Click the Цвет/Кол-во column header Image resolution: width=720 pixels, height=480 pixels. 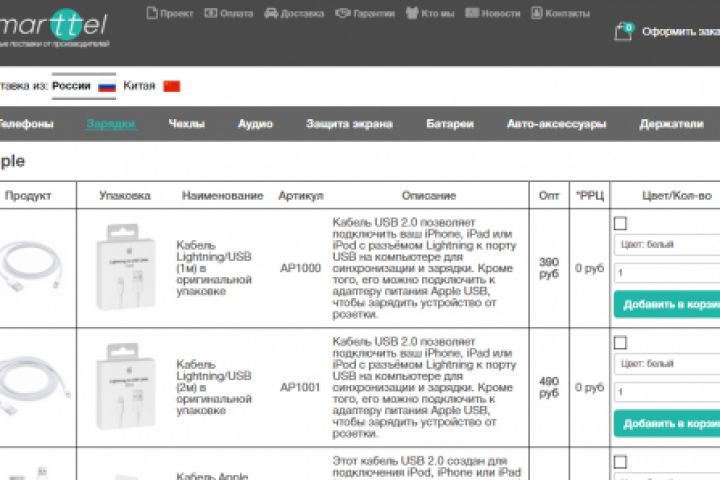pyautogui.click(x=677, y=196)
